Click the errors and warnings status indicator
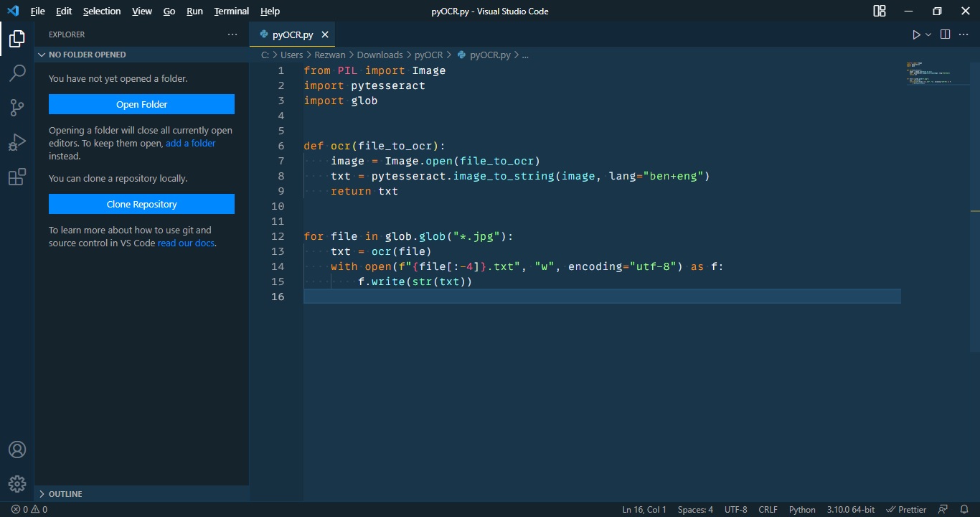The image size is (980, 517). [x=29, y=509]
